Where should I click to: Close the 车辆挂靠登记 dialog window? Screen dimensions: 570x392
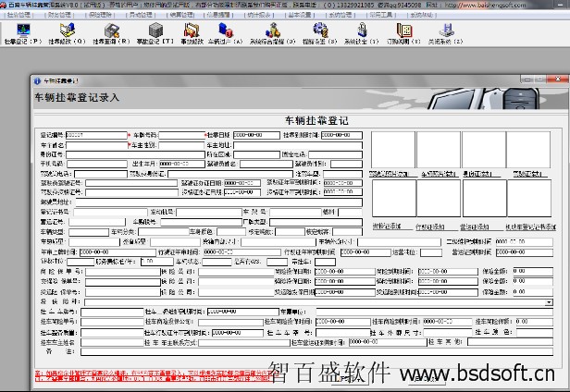tap(558, 79)
